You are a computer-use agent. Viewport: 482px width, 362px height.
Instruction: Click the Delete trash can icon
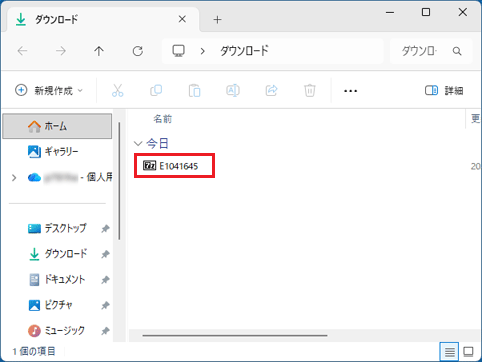[310, 90]
